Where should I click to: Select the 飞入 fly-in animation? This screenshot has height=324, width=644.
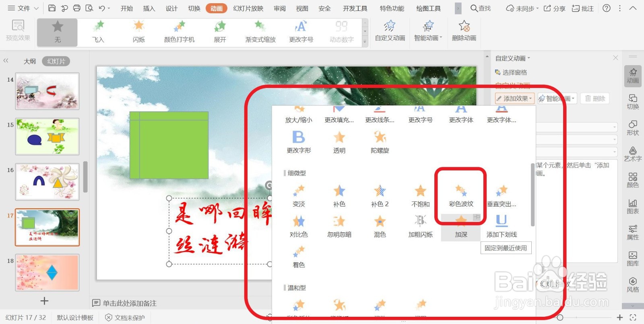point(98,32)
